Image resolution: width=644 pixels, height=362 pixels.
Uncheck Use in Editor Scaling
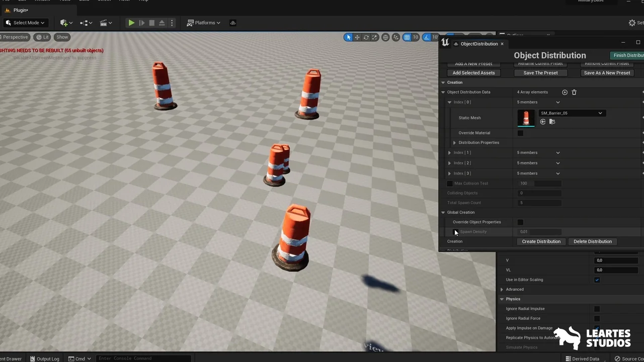pyautogui.click(x=597, y=280)
